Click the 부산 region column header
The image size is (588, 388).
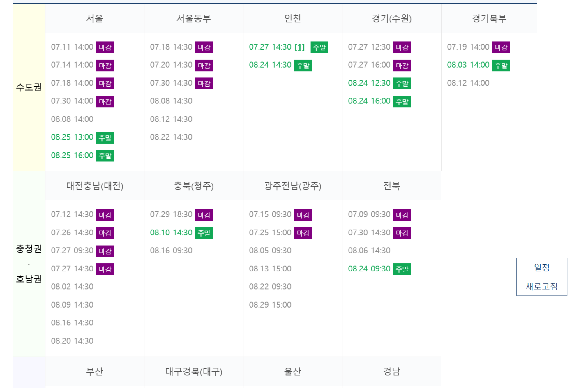coord(94,372)
